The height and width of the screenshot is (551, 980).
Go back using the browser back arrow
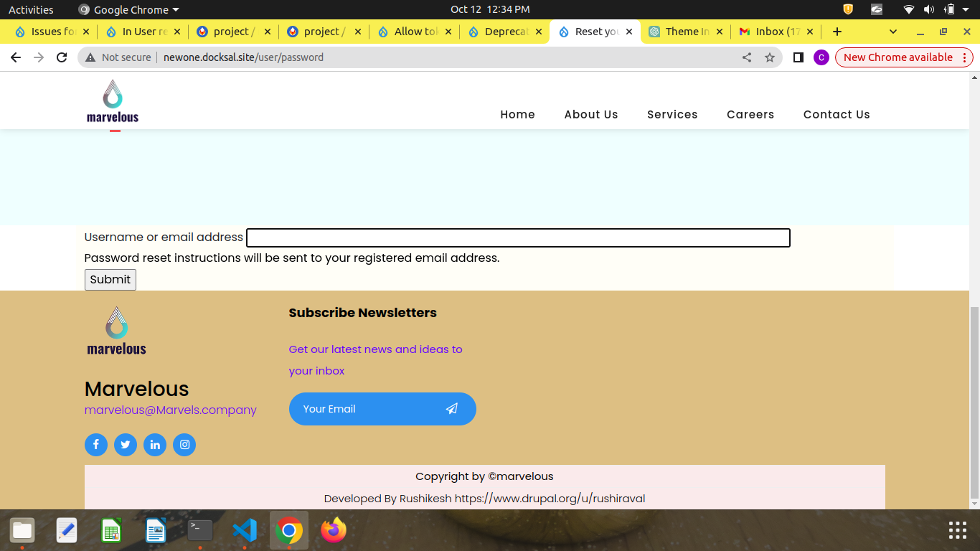pyautogui.click(x=15, y=57)
